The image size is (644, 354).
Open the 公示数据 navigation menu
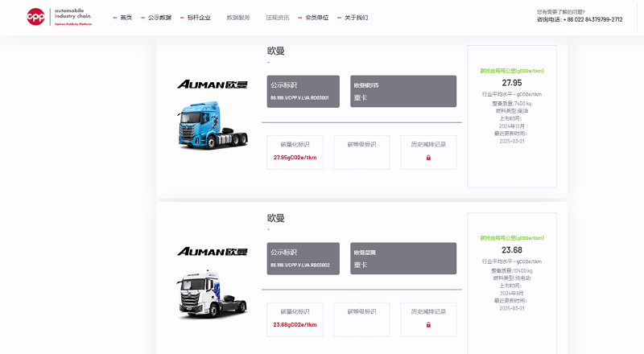point(159,18)
